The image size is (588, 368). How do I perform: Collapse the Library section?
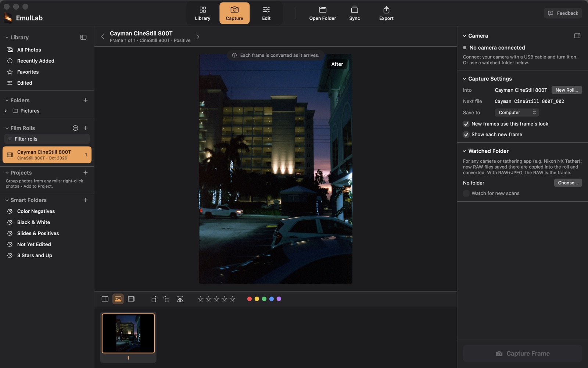pyautogui.click(x=7, y=38)
